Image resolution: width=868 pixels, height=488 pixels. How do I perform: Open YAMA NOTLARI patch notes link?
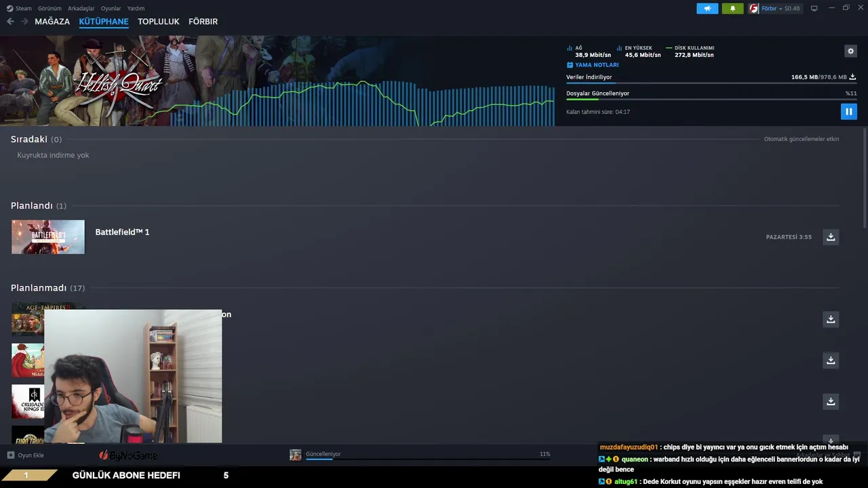[593, 65]
